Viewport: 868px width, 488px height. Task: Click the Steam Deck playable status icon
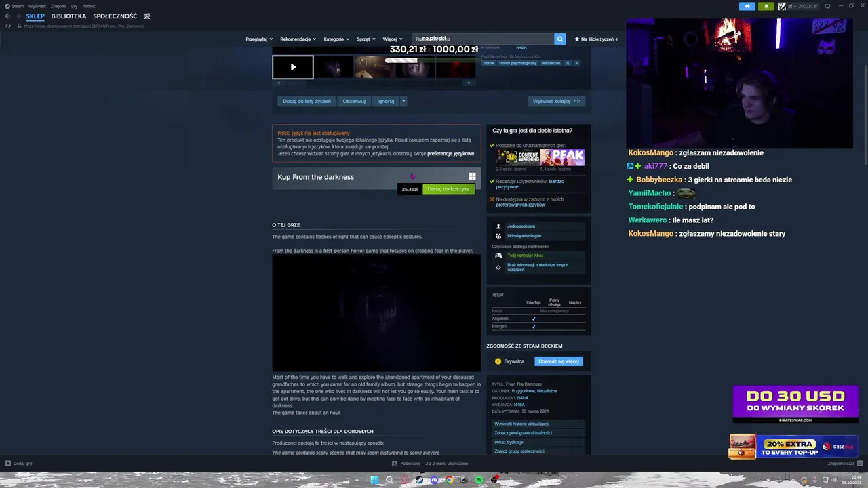[498, 361]
